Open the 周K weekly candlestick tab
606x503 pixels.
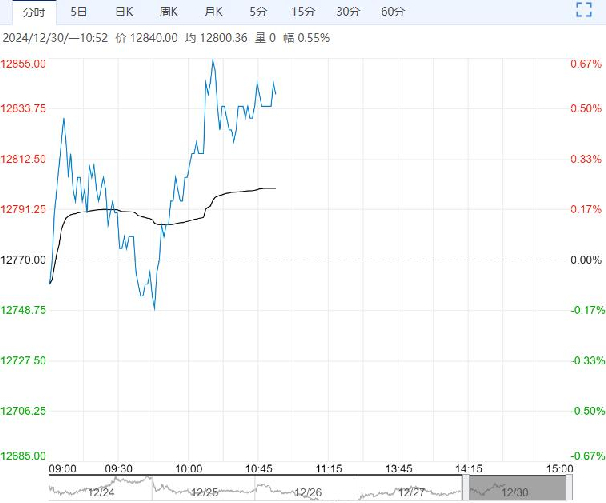point(170,12)
